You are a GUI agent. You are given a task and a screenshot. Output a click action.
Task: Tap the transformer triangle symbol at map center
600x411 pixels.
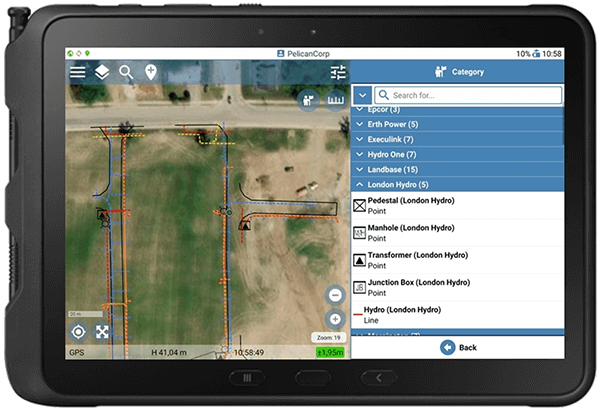pos(245,225)
